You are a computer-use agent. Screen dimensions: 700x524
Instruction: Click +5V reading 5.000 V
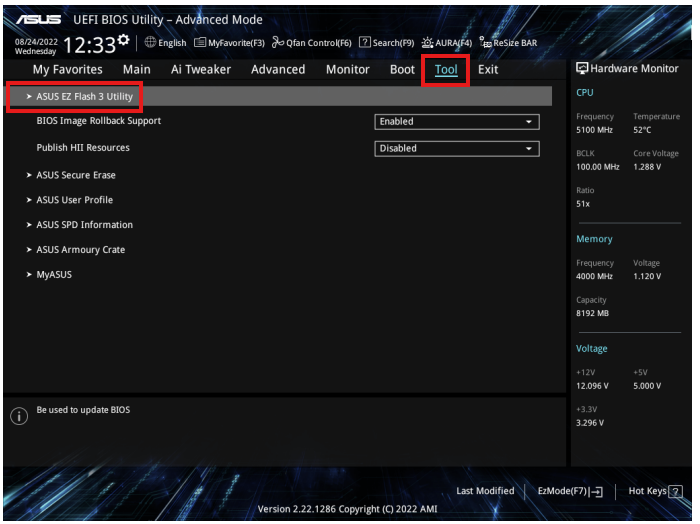tap(647, 386)
